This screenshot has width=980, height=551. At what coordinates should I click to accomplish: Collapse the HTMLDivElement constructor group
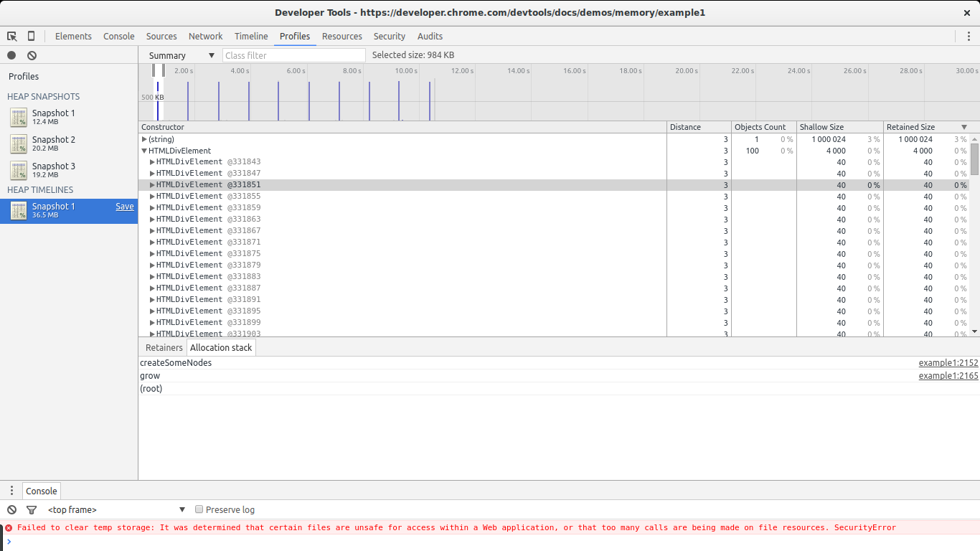coord(144,151)
